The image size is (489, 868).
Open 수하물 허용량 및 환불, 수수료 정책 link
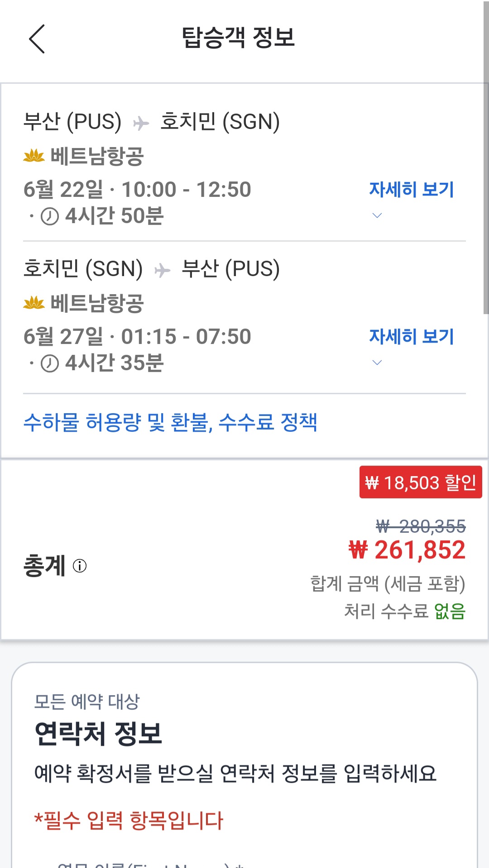click(170, 423)
